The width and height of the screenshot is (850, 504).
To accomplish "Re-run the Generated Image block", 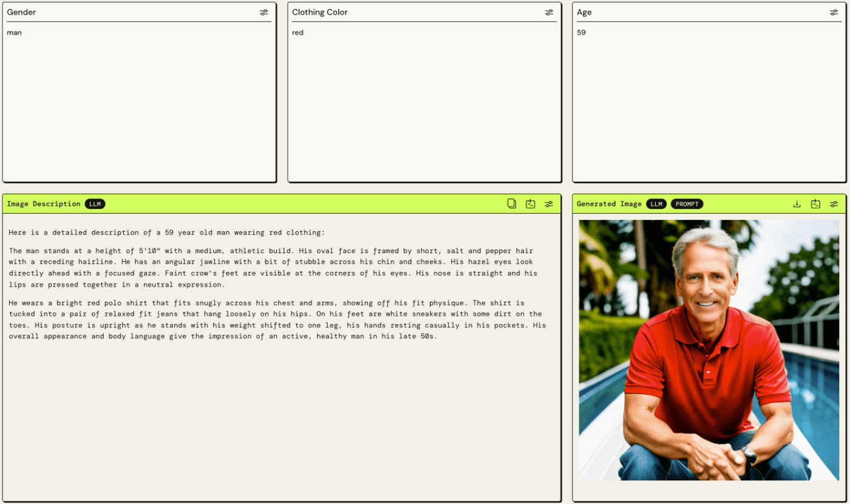I will (x=815, y=204).
